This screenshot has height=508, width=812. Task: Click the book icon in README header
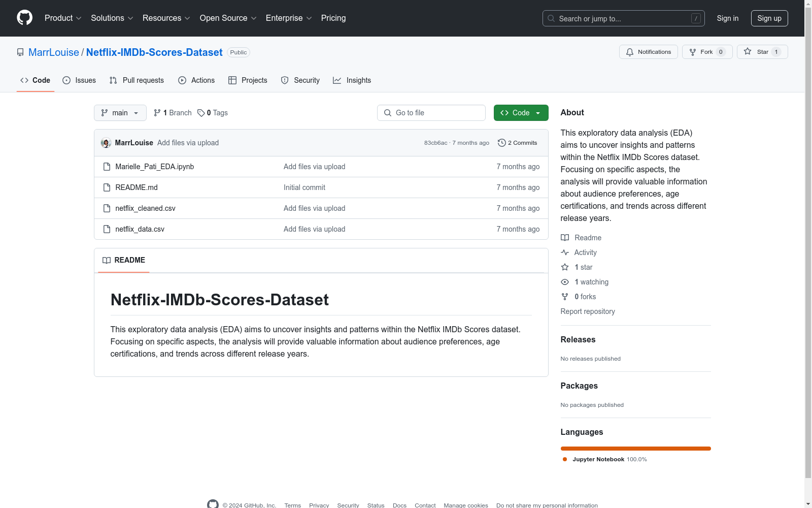click(x=107, y=260)
